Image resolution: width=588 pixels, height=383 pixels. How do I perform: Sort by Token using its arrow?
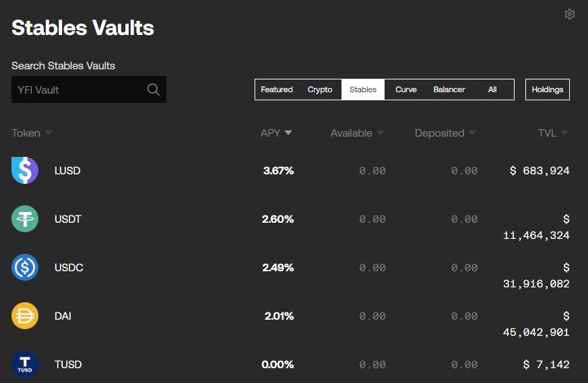48,133
